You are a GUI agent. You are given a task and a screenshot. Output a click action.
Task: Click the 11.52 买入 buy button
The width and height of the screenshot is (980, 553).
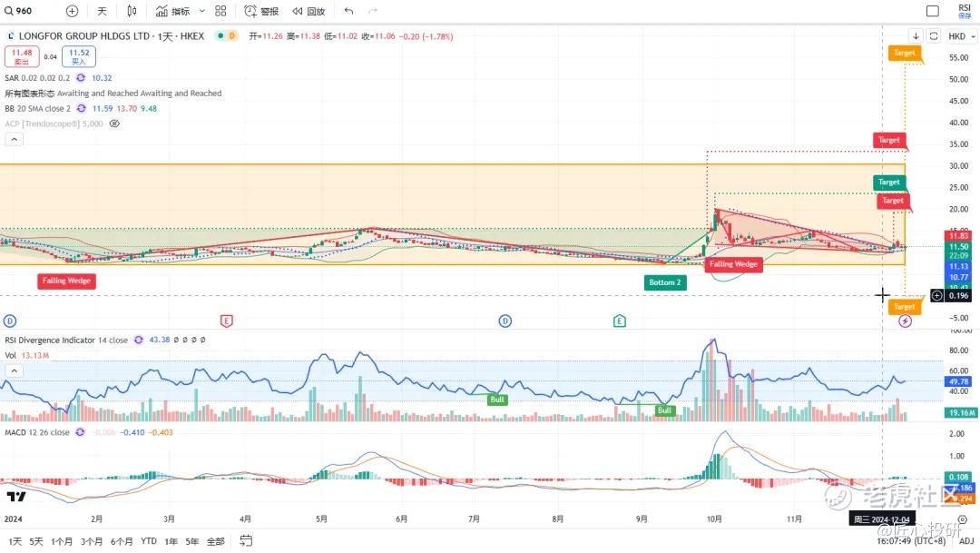coord(79,56)
